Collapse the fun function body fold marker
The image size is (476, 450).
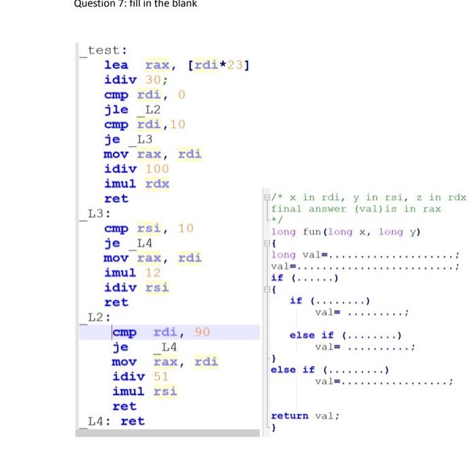(x=267, y=243)
